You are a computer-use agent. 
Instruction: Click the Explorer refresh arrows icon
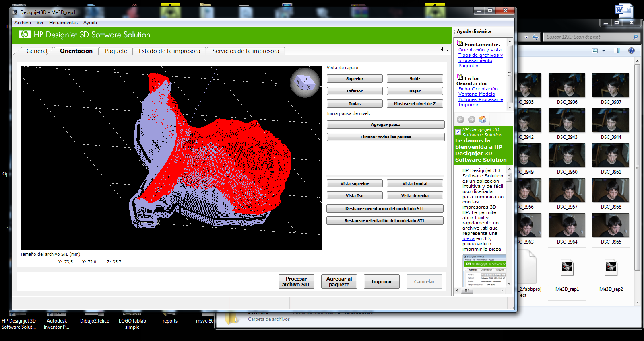[535, 37]
